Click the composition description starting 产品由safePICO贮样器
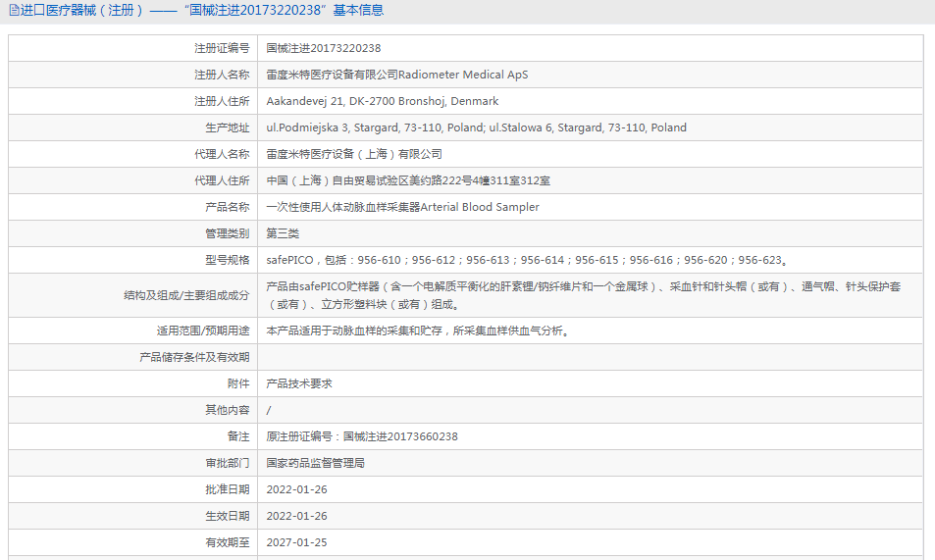This screenshot has width=935, height=560. point(583,295)
